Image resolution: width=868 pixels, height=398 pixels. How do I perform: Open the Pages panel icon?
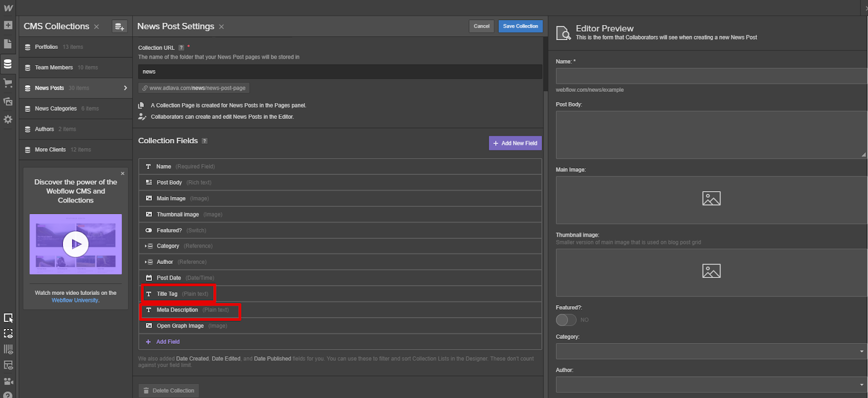coord(8,44)
